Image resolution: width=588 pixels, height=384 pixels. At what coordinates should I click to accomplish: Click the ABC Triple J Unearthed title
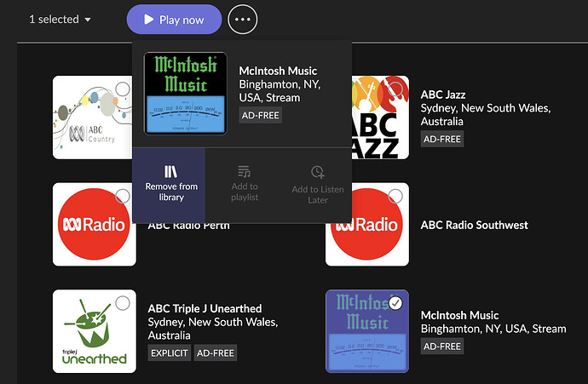coord(205,308)
